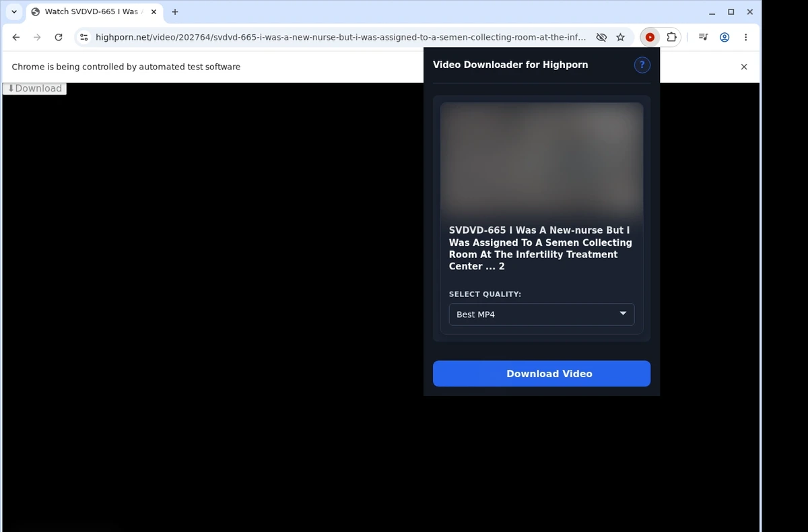This screenshot has height=532, width=808.
Task: Click the address bar URL field
Action: tap(341, 38)
